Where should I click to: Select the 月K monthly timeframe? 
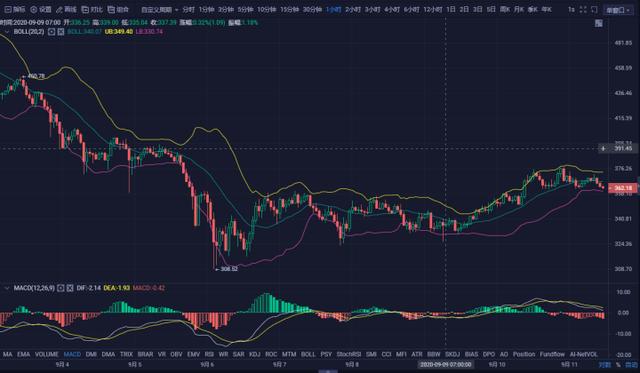coord(519,9)
